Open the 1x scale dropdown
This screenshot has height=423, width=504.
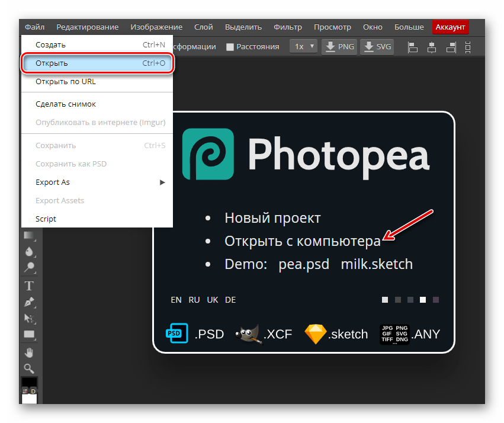[x=303, y=46]
